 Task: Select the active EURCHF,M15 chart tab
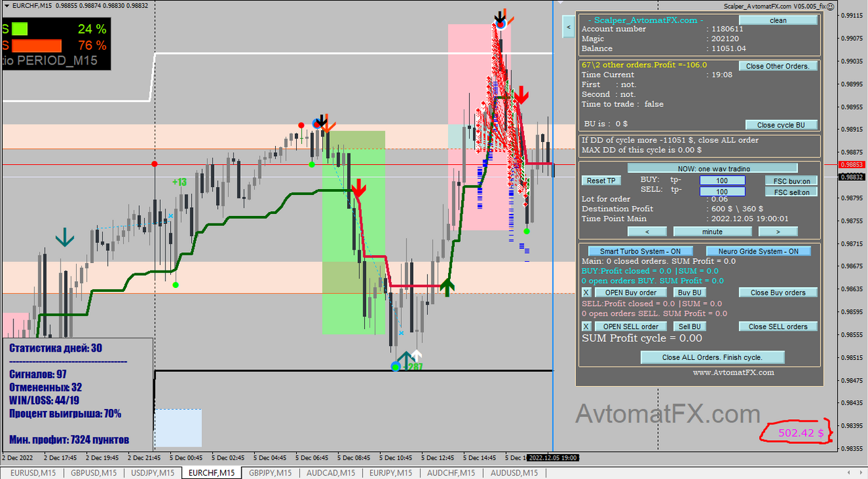(212, 473)
